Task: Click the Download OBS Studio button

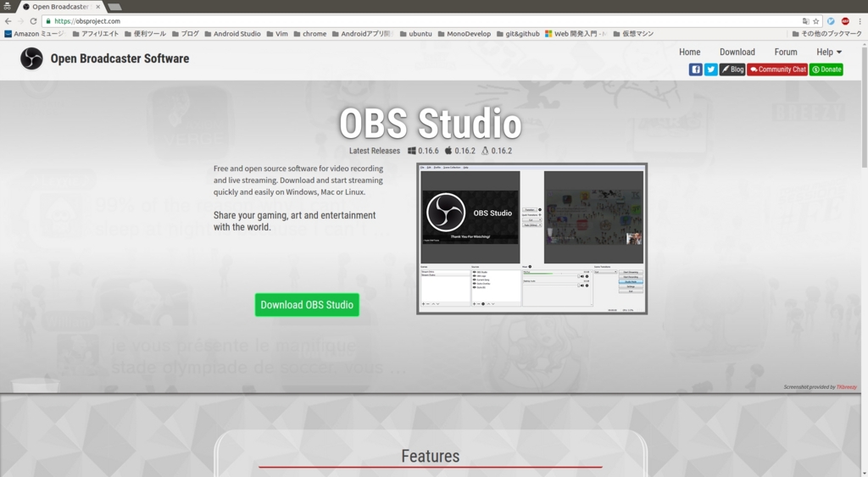Action: click(307, 305)
